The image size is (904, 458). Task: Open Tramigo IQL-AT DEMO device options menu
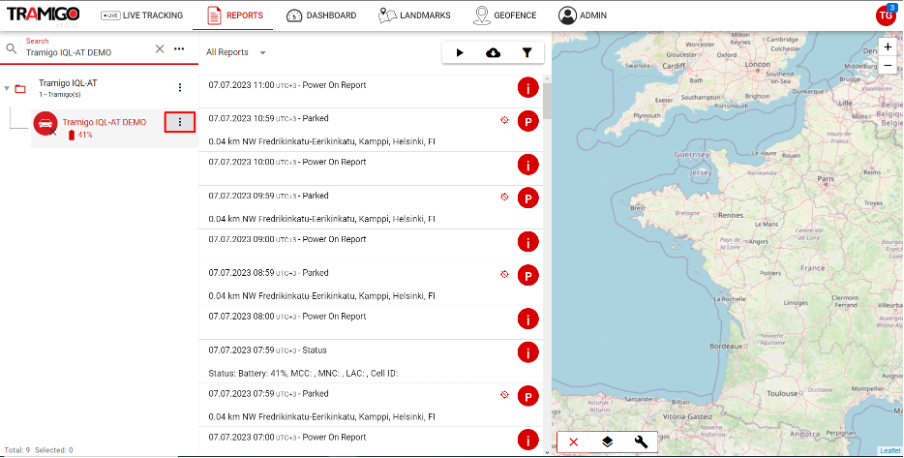179,122
